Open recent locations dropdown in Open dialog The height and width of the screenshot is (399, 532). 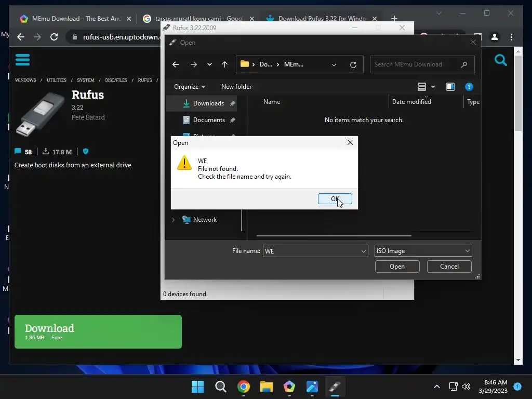pos(209,64)
